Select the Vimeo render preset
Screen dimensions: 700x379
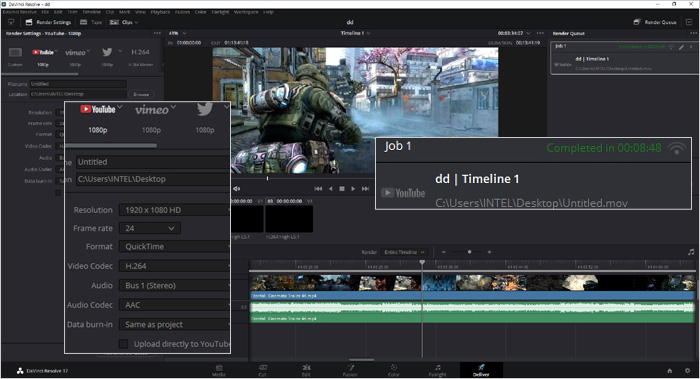(x=75, y=57)
